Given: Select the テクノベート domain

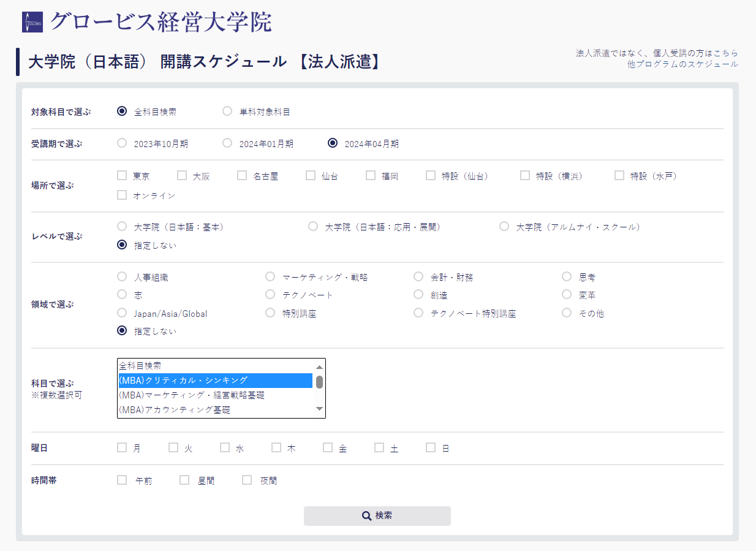Looking at the screenshot, I should [x=270, y=294].
